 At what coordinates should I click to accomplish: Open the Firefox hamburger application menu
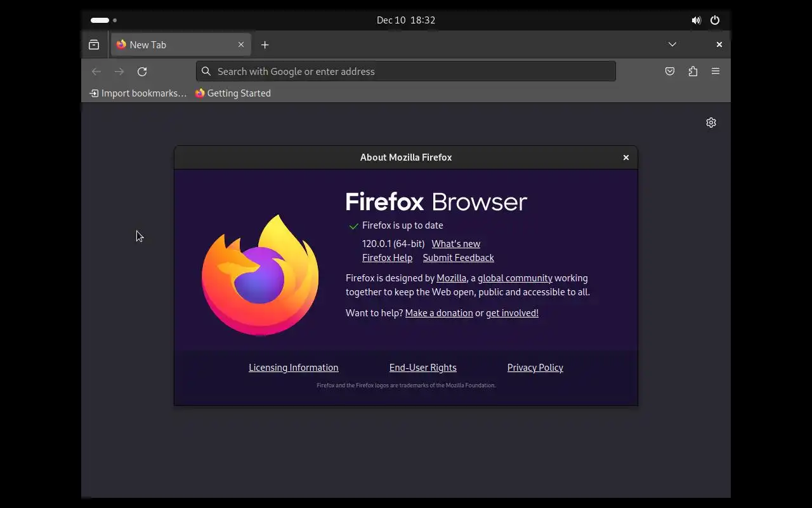pos(716,71)
